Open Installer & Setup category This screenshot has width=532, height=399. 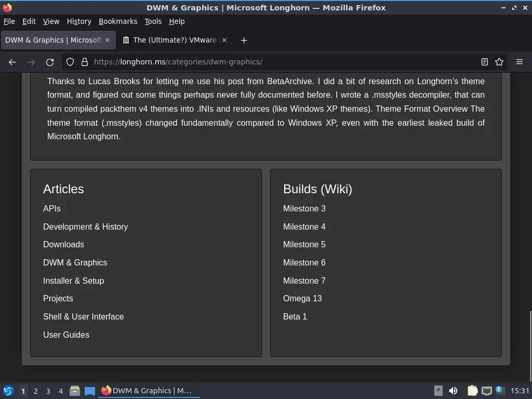pos(74,281)
